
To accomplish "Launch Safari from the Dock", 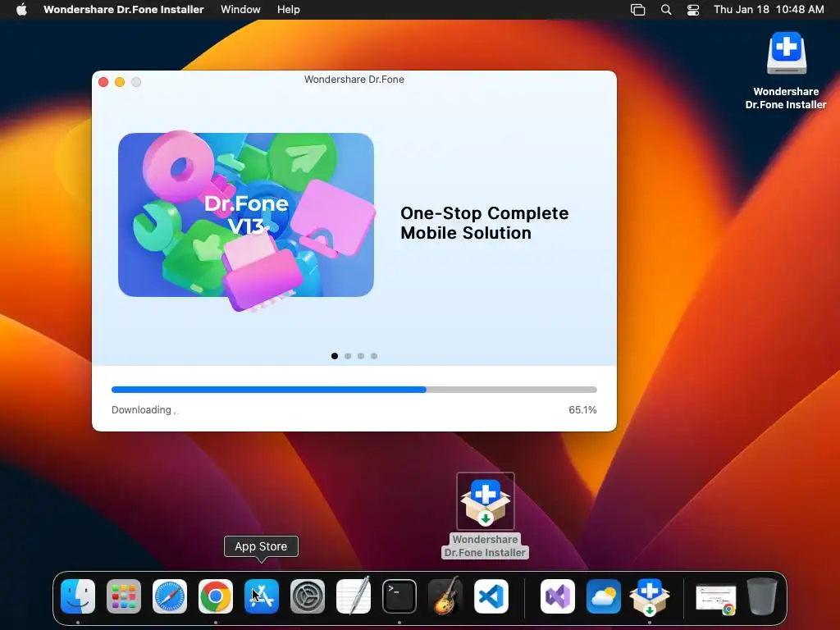I will [170, 596].
